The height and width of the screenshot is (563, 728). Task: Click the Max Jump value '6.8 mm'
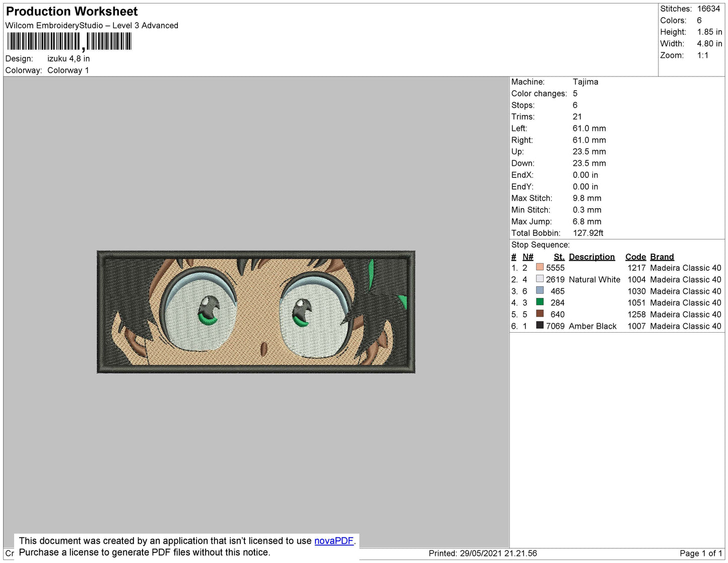tap(587, 221)
